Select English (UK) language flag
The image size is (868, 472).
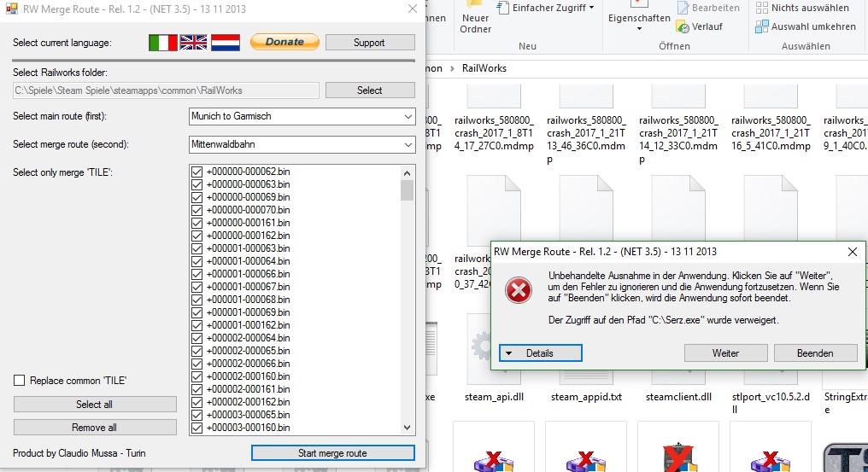pos(194,43)
